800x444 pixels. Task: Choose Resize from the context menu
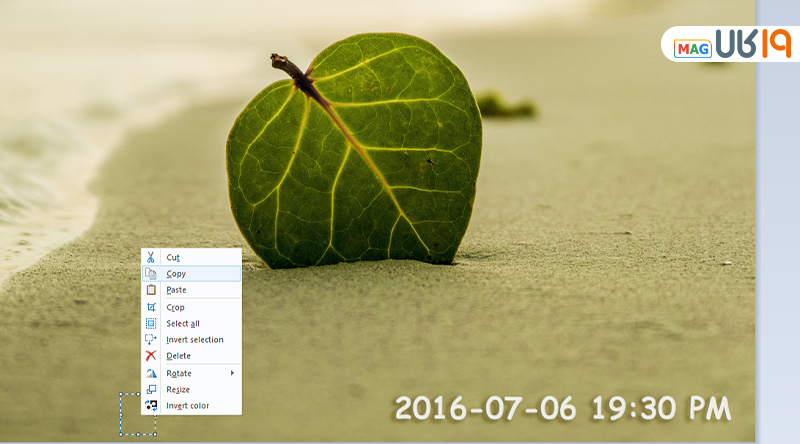click(x=178, y=390)
